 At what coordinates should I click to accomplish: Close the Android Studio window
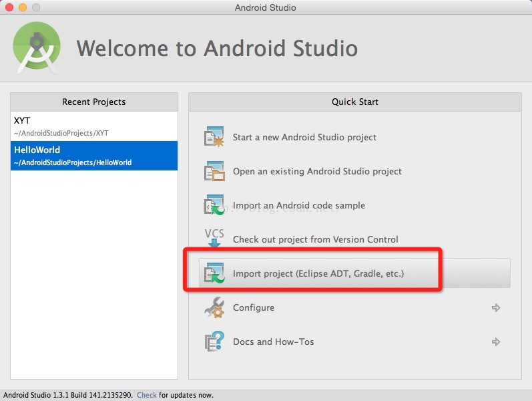[9, 7]
